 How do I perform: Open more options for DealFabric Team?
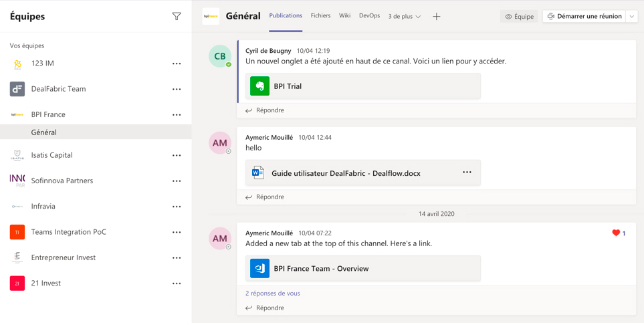tap(177, 89)
